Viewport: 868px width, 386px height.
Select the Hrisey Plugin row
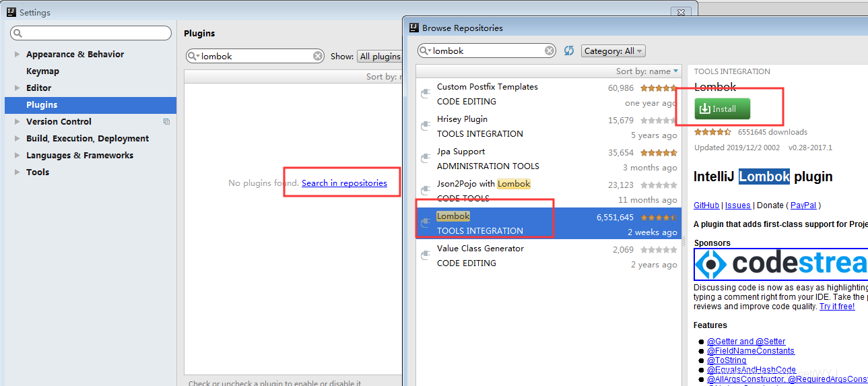tap(548, 126)
